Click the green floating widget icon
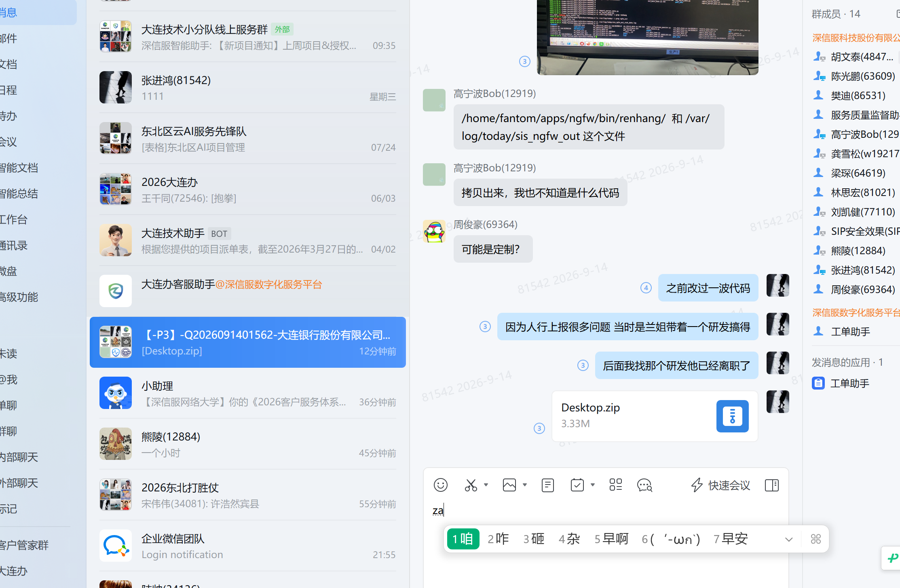Viewport: 900px width, 588px height. click(892, 558)
